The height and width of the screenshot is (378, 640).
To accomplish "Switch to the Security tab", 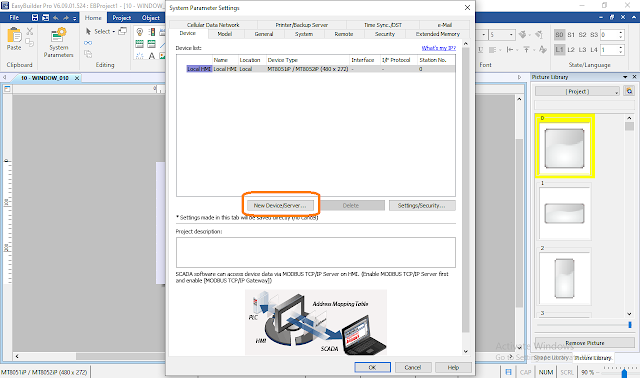I will [385, 34].
